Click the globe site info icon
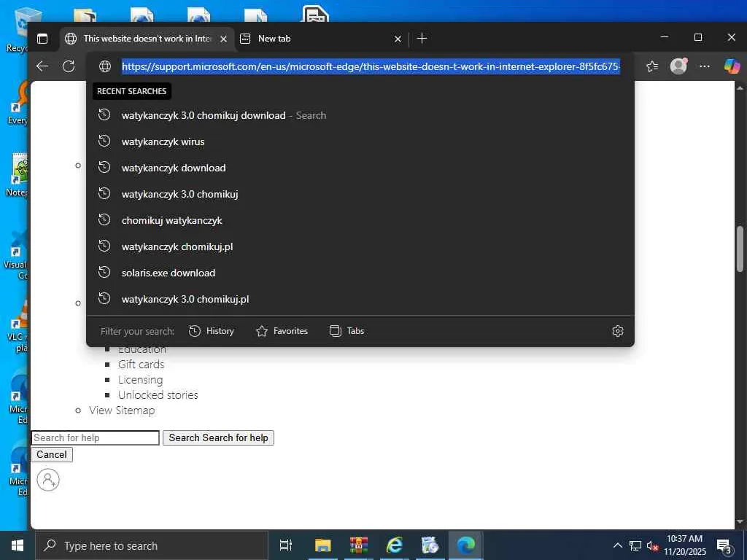Viewport: 747px width, 560px height. 105,66
